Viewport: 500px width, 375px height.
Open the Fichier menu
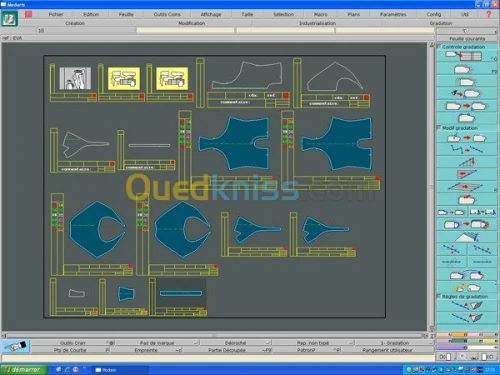[x=56, y=14]
